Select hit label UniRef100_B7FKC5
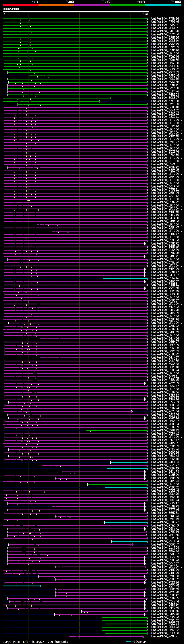The height and width of the screenshot is (644, 184). tap(165, 101)
